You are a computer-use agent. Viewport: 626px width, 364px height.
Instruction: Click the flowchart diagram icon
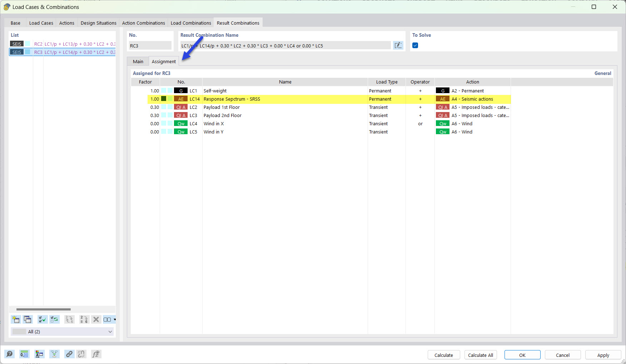pos(54,354)
